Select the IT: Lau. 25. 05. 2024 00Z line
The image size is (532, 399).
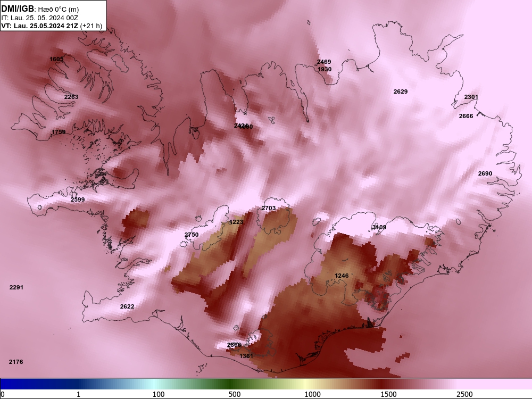click(x=40, y=18)
